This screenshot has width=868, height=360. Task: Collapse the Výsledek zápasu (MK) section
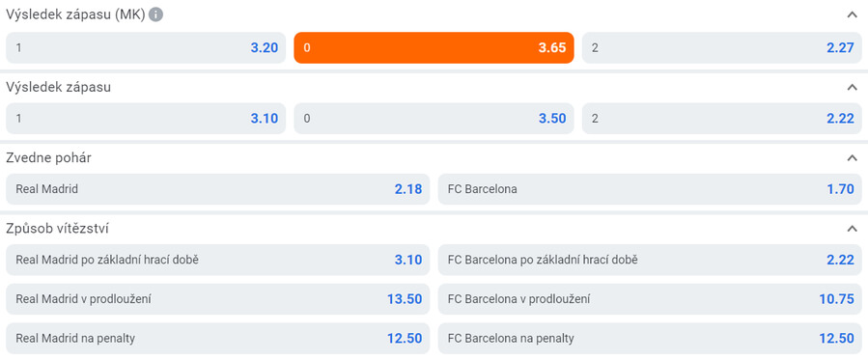pyautogui.click(x=852, y=14)
